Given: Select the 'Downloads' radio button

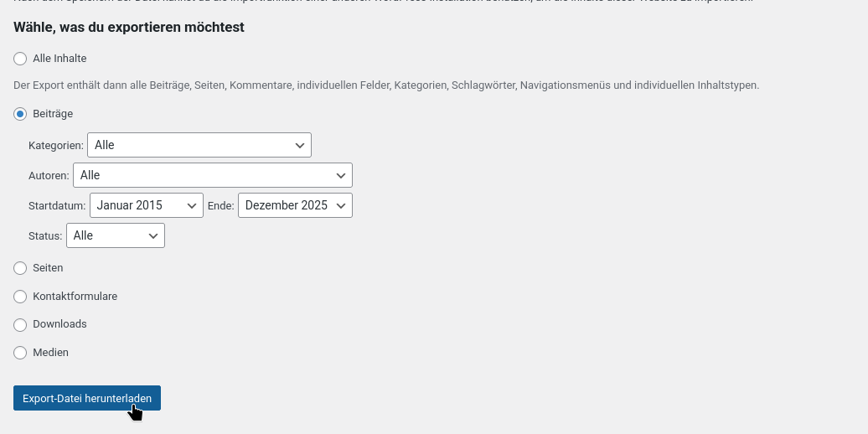Looking at the screenshot, I should [x=20, y=324].
